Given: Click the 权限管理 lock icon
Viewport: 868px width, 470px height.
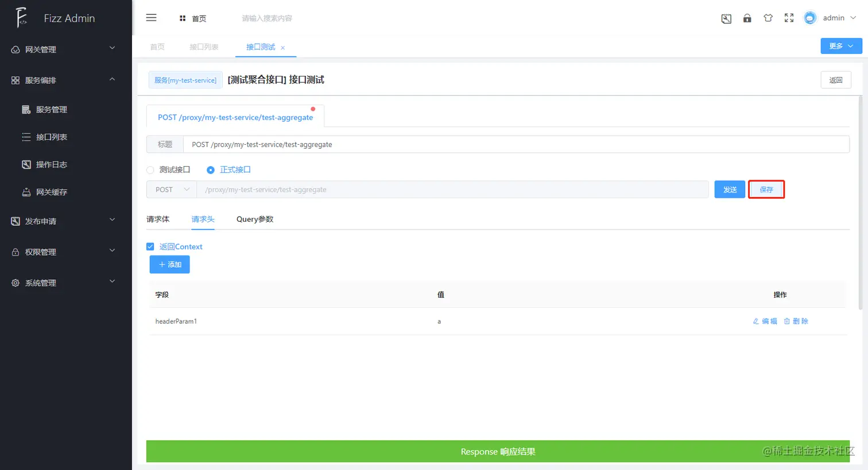Looking at the screenshot, I should click(15, 252).
